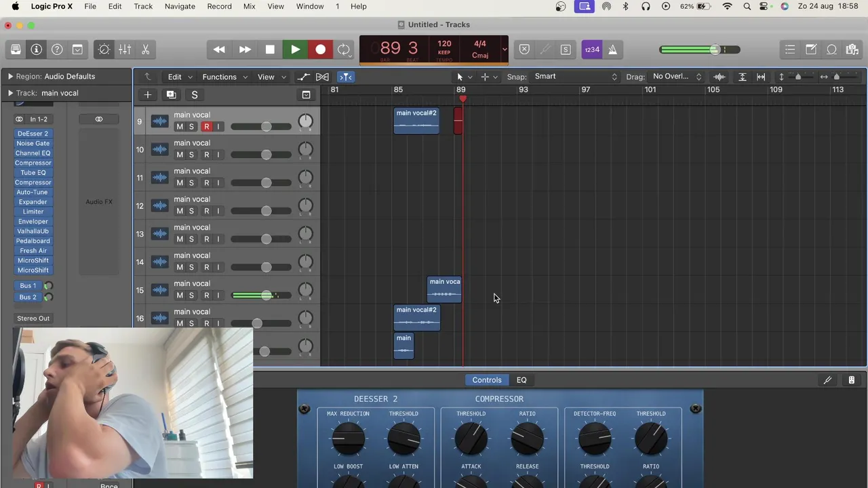Open the Track menu
The height and width of the screenshot is (488, 868).
(143, 6)
